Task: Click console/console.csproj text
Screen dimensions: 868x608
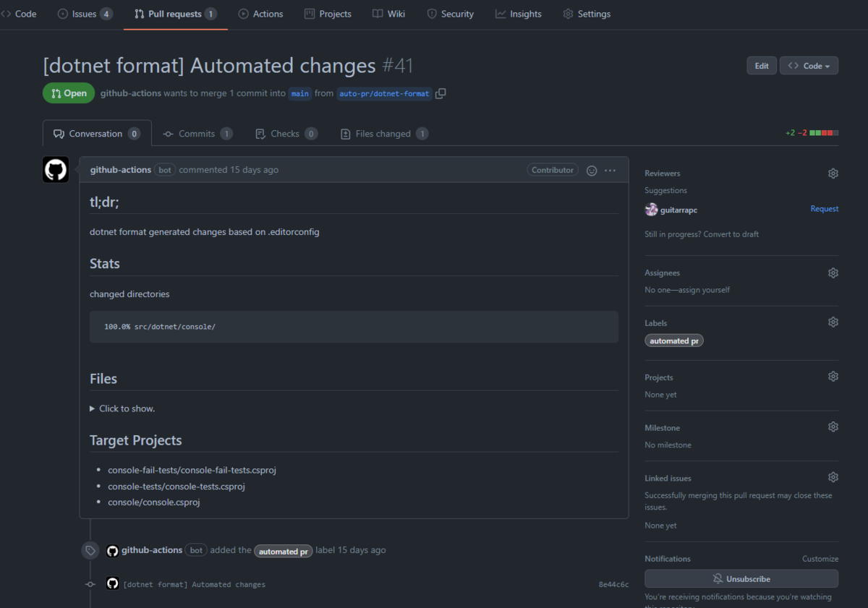Action: click(x=154, y=502)
